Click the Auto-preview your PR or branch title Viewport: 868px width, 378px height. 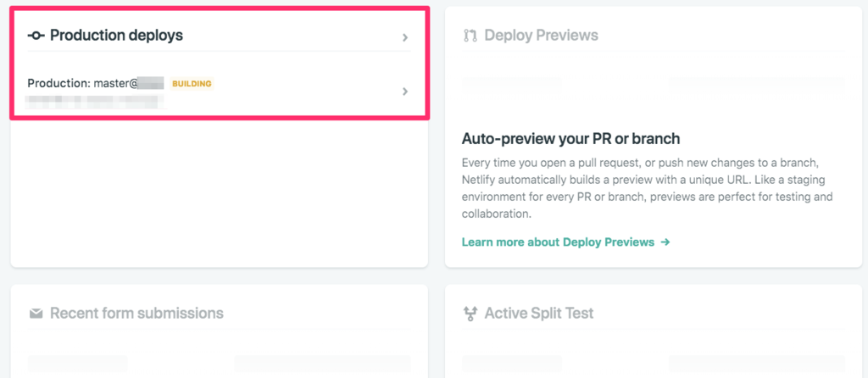(570, 138)
